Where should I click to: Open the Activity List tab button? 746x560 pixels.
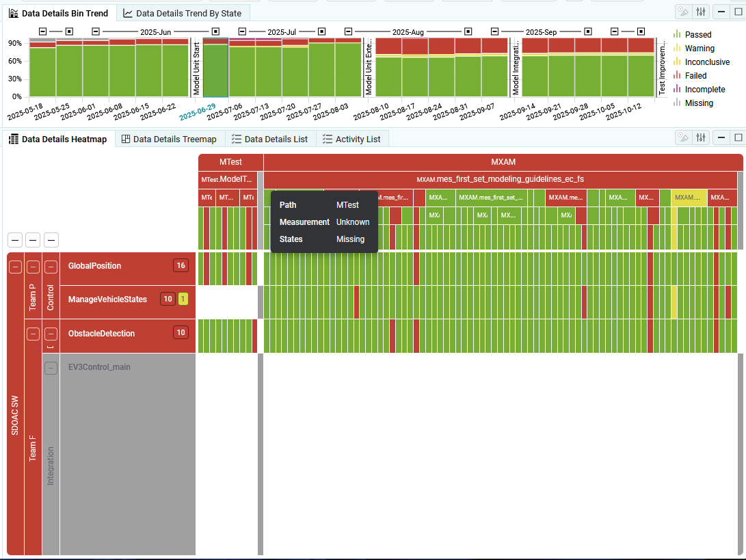(x=352, y=139)
